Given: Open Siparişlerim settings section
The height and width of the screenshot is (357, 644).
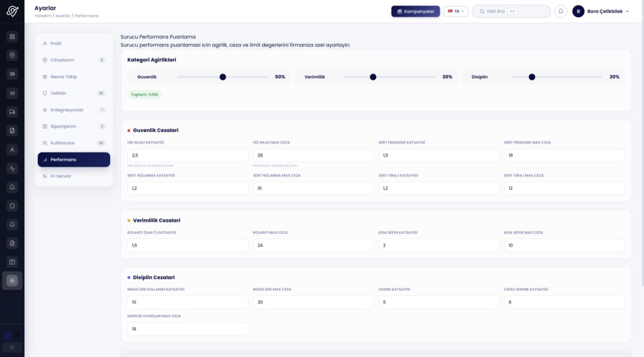Looking at the screenshot, I should (74, 126).
